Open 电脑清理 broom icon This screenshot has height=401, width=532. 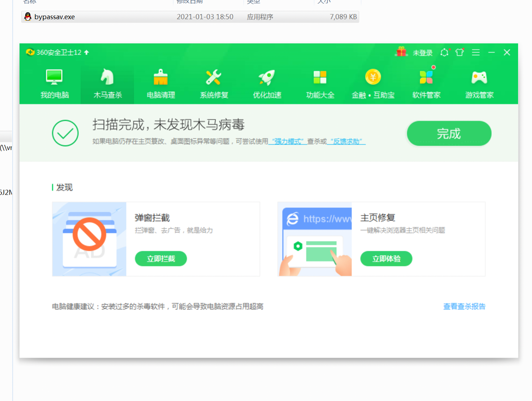[x=160, y=77]
